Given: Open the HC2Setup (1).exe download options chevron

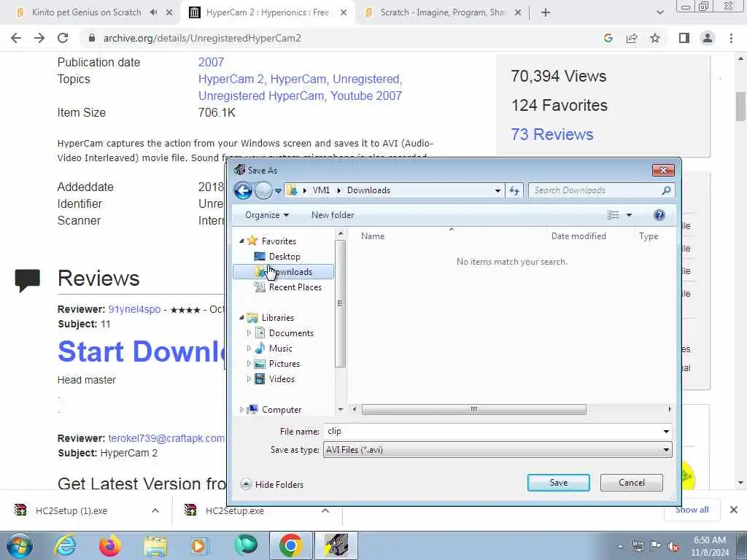Looking at the screenshot, I should tap(155, 510).
